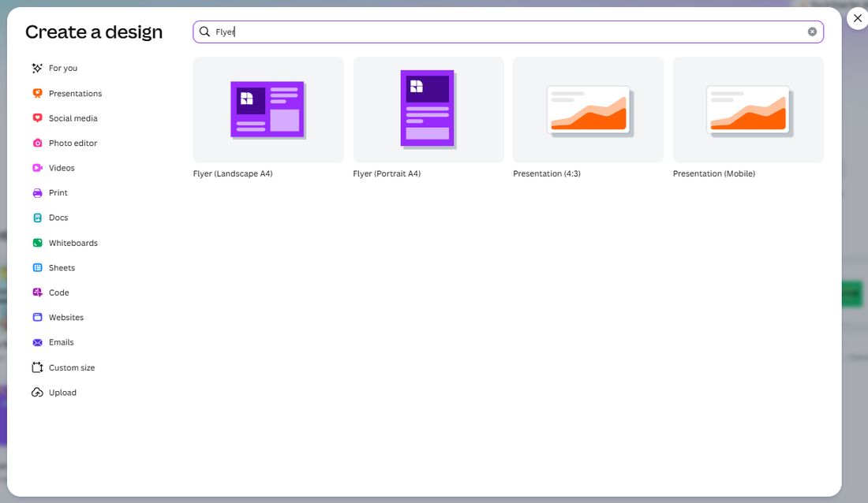
Task: Select the Sheets category label
Action: (x=62, y=268)
